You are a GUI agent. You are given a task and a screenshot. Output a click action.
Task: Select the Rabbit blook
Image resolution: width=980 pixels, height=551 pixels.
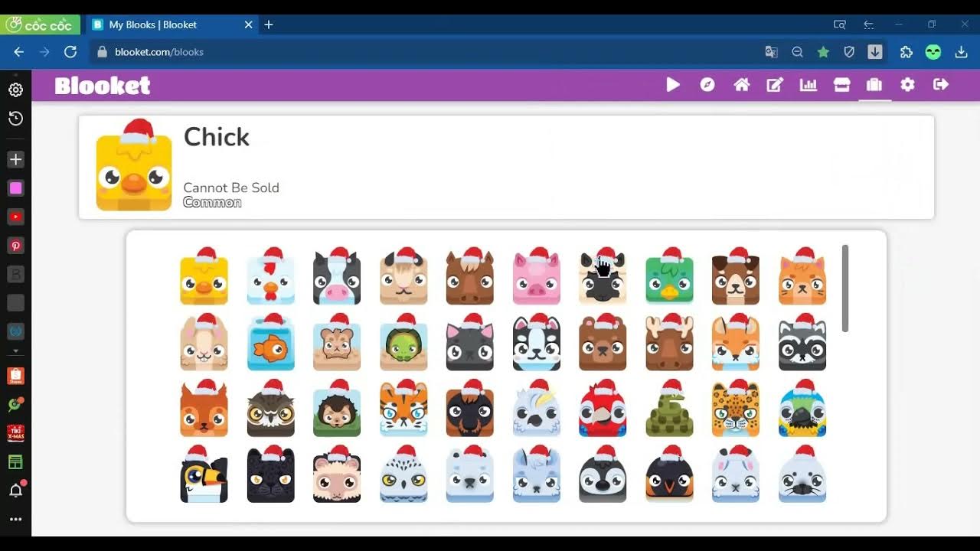click(x=204, y=342)
